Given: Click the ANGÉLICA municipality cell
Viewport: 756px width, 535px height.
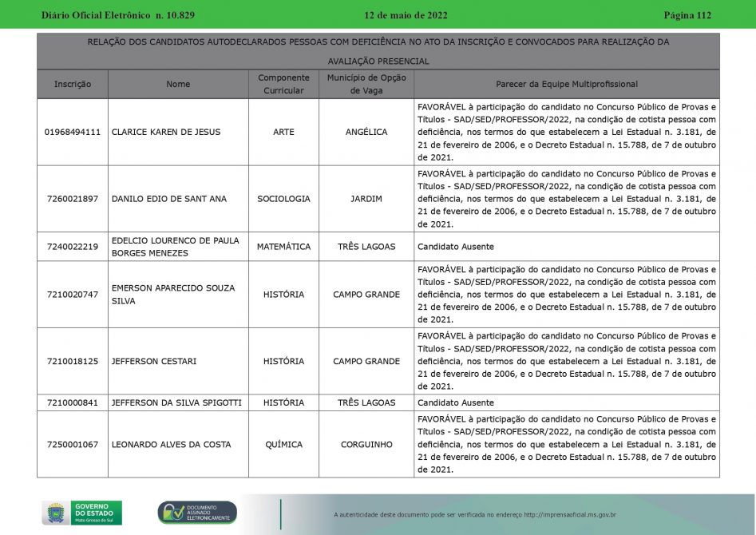Looking at the screenshot, I should coord(366,132).
